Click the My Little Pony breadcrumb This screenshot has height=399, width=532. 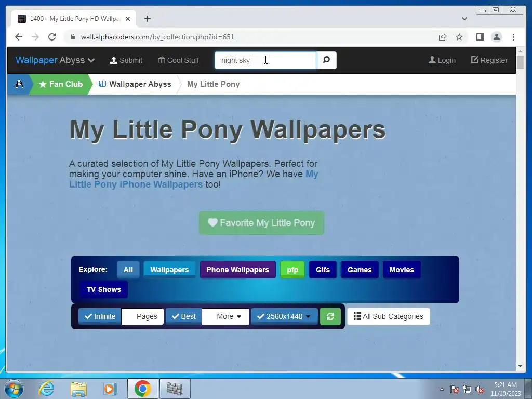(213, 84)
